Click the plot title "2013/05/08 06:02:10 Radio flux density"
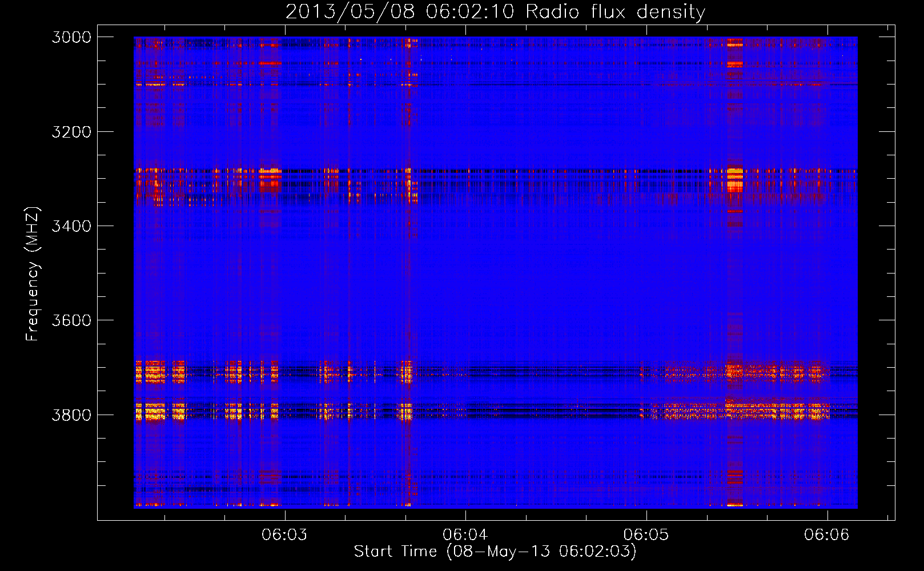The height and width of the screenshot is (571, 924). [495, 11]
